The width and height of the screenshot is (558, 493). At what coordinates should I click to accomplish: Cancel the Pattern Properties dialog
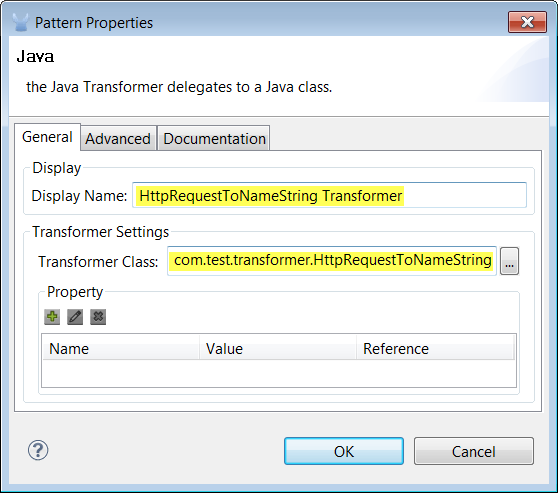coord(474,451)
